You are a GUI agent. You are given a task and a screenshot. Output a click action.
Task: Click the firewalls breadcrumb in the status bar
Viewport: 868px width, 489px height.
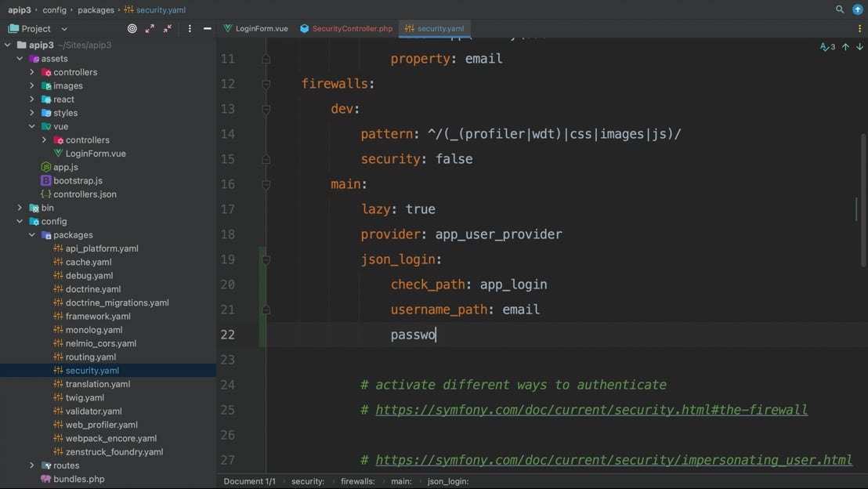pos(357,481)
